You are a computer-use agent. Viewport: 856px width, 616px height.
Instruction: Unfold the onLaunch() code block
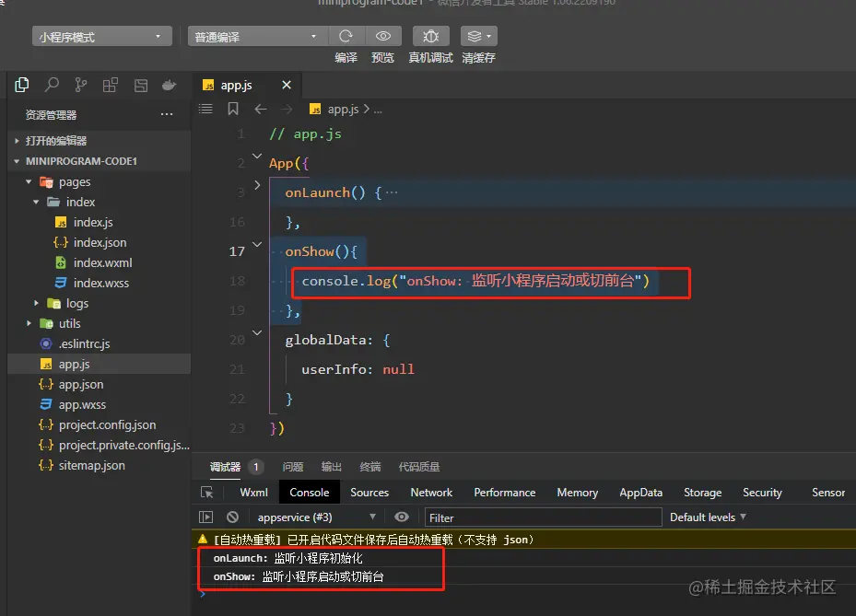pyautogui.click(x=257, y=185)
